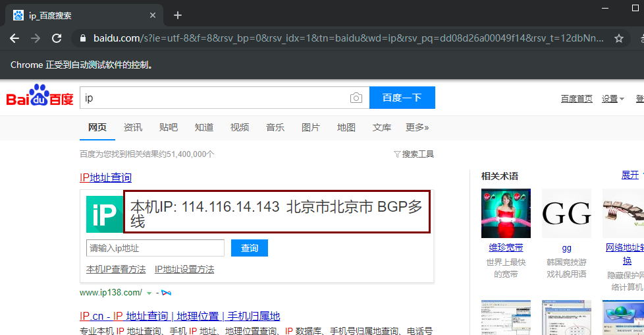Viewport: 644px width, 335px height.
Task: Click the browser forward arrow
Action: coord(36,38)
